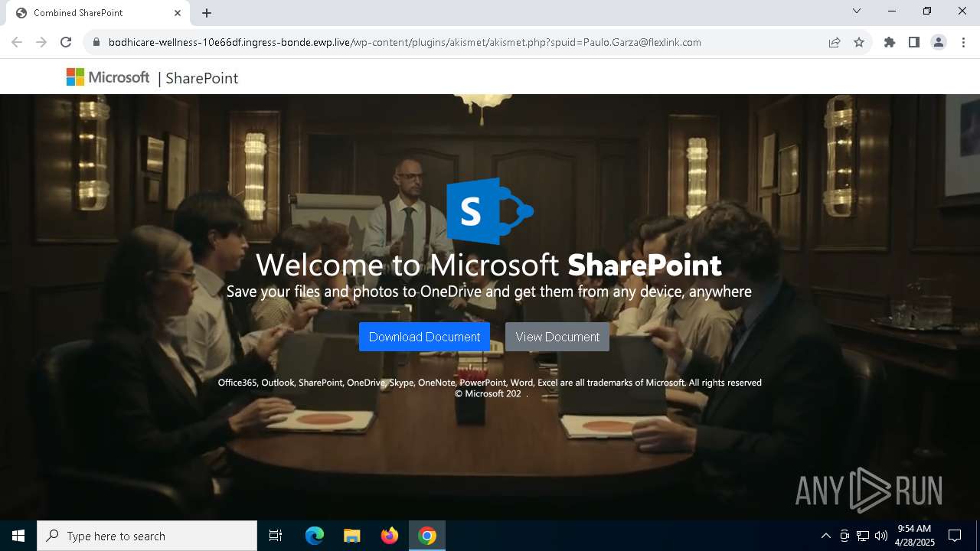Reload the page with refresh icon
This screenshot has width=980, height=551.
66,42
